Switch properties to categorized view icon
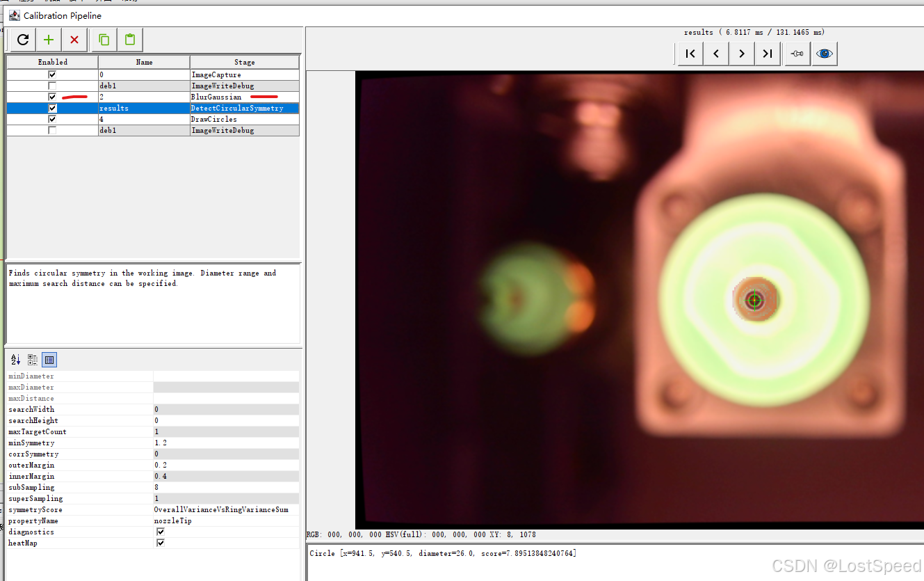The width and height of the screenshot is (924, 581). click(33, 360)
